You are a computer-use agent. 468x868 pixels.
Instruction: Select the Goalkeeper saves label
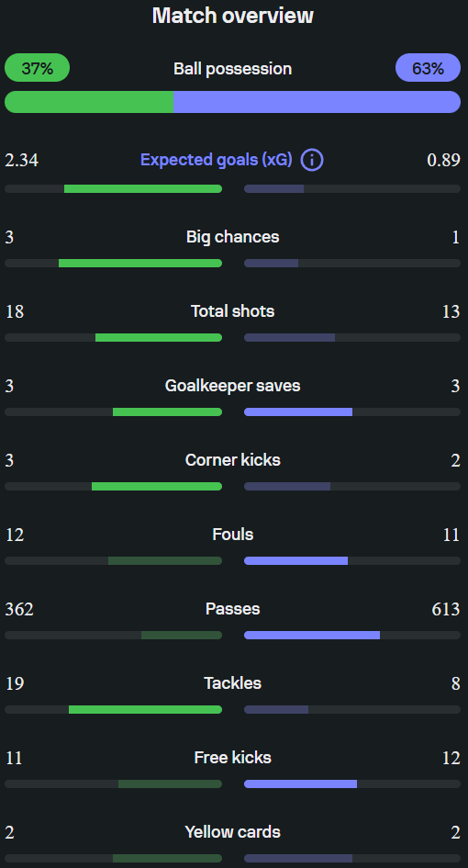click(233, 386)
